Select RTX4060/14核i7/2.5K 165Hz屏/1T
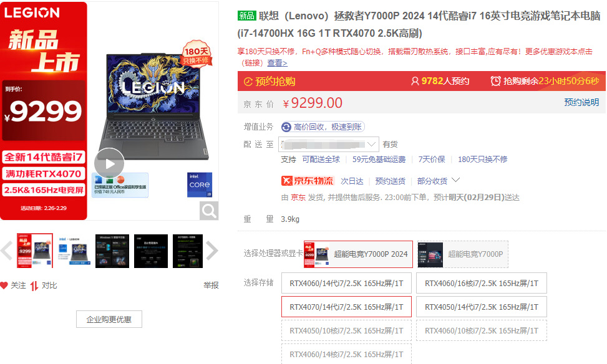Viewport: 607px width, 364px height. click(x=346, y=354)
